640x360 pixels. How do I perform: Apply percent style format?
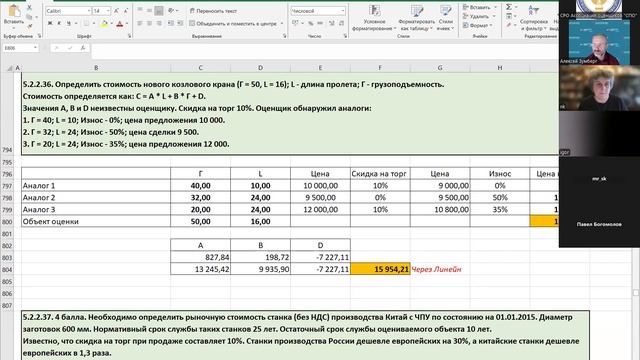[x=311, y=24]
